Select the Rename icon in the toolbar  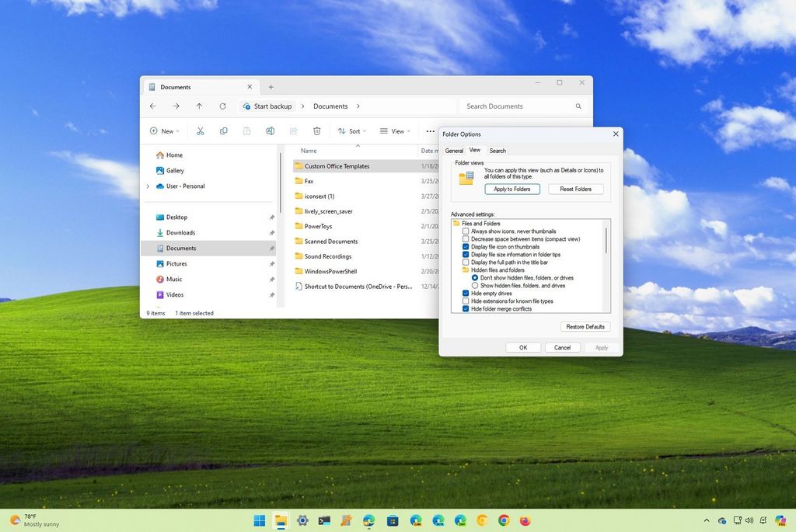click(271, 131)
